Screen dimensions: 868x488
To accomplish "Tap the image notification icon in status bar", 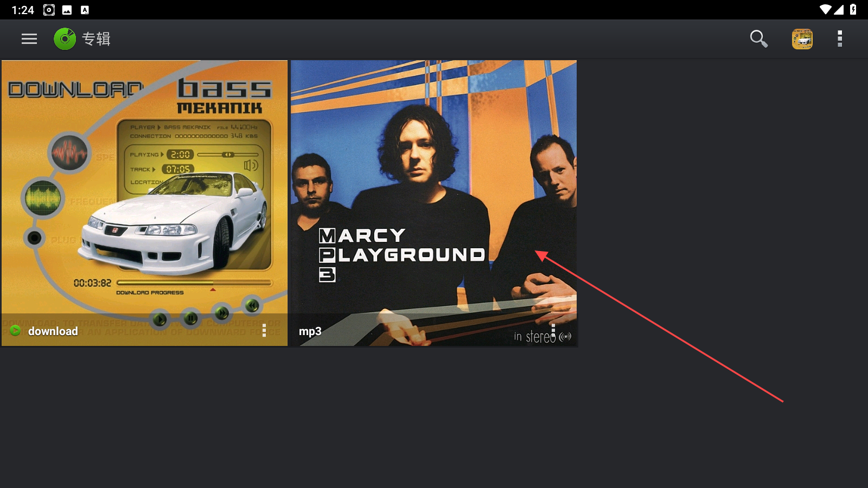I will pyautogui.click(x=67, y=10).
